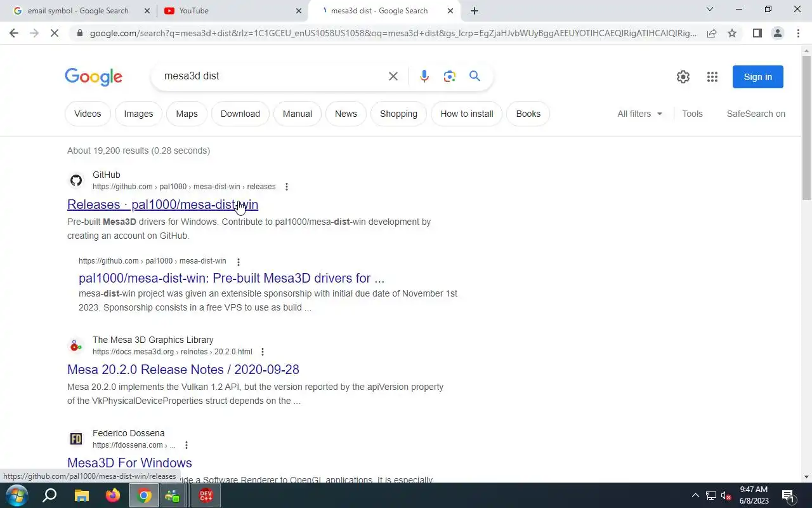Open the Google apps grid
Viewport: 812px width, 508px height.
[712, 77]
